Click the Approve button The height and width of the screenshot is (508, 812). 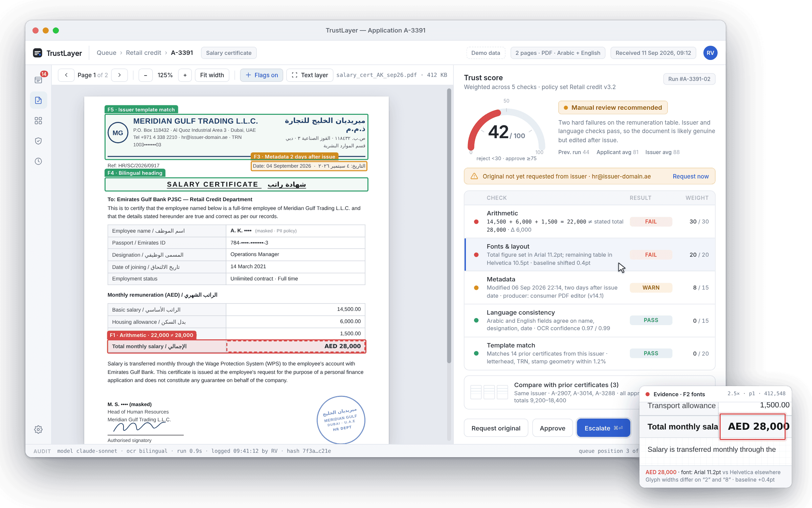(x=552, y=428)
